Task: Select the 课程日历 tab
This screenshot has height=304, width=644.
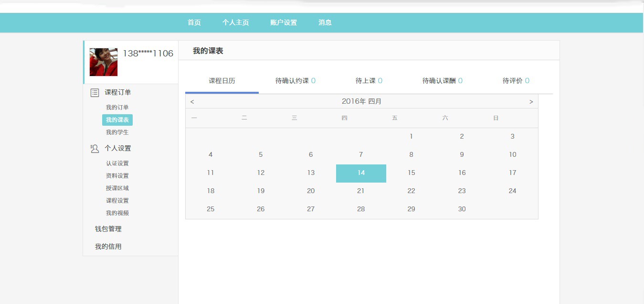Action: coord(222,81)
